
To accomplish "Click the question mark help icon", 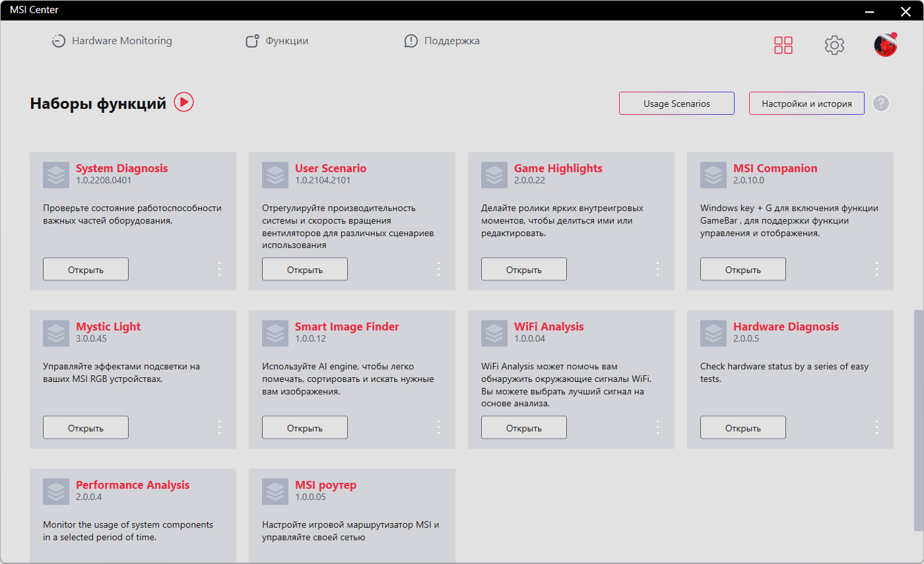I will (881, 104).
